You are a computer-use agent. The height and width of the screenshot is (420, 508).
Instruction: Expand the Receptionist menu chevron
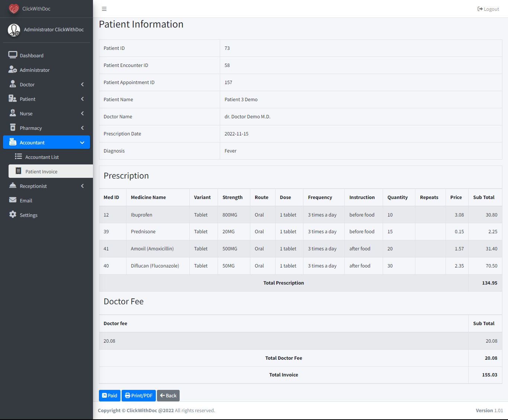click(x=82, y=186)
